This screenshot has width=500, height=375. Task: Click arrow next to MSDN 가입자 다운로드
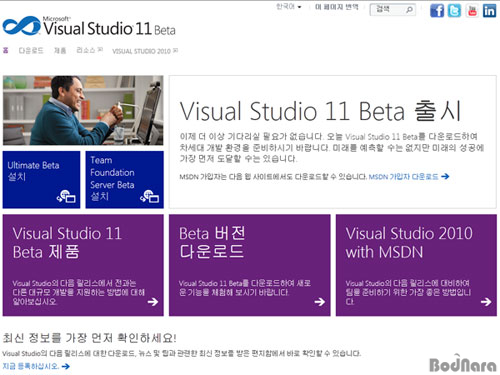tap(445, 176)
